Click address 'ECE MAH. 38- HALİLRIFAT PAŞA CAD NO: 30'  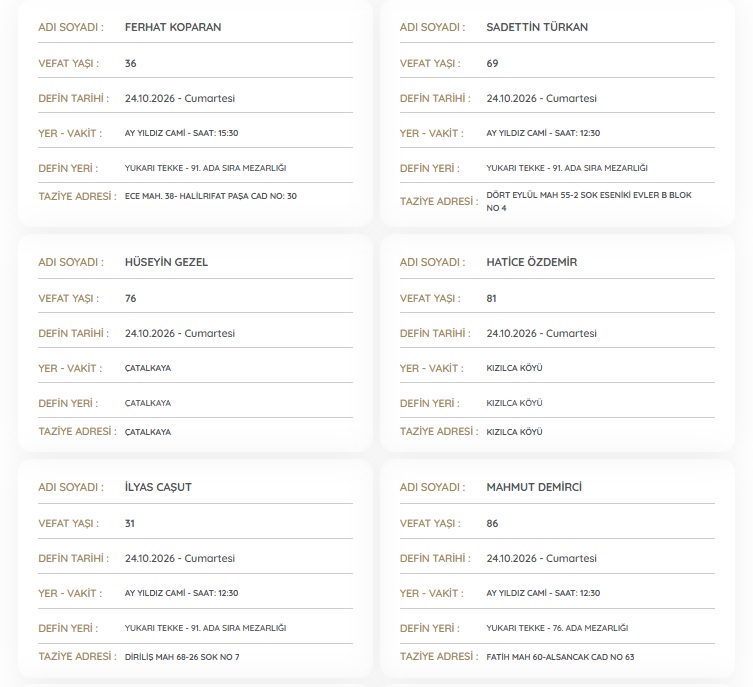point(211,196)
